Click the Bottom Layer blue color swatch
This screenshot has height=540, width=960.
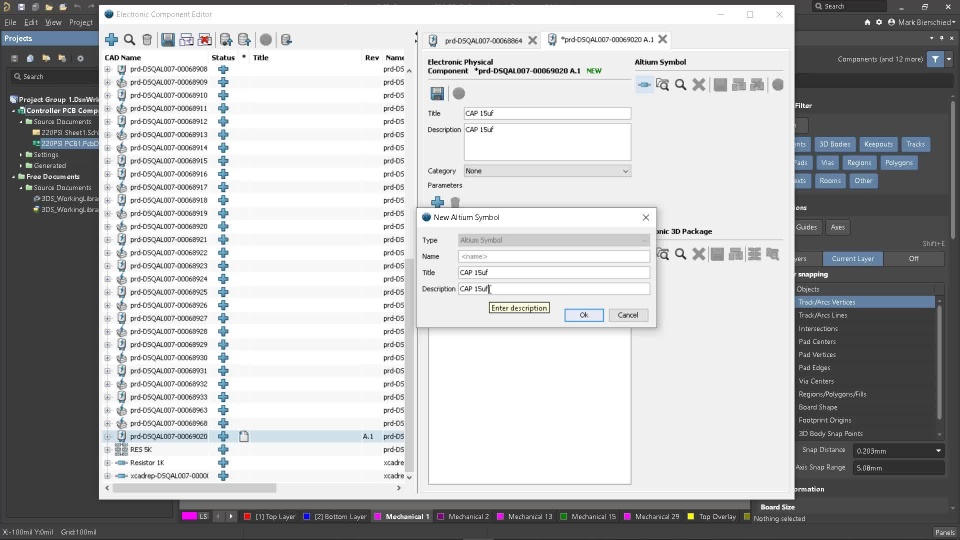click(307, 516)
